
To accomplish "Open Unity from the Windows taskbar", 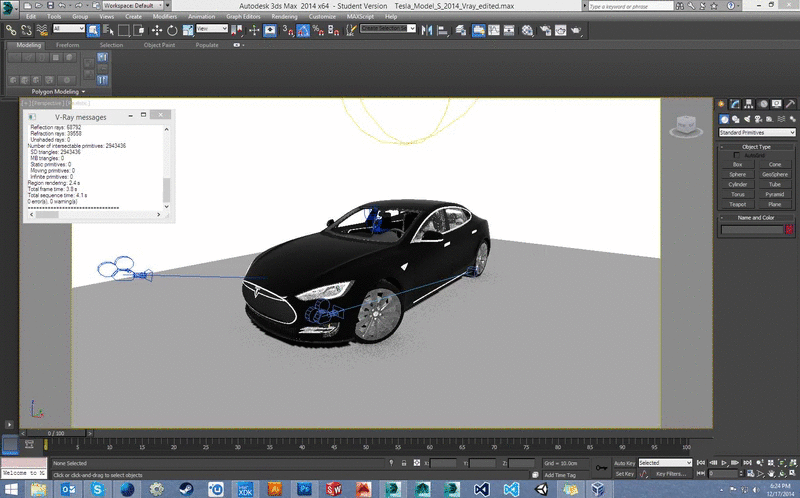I will tap(542, 489).
